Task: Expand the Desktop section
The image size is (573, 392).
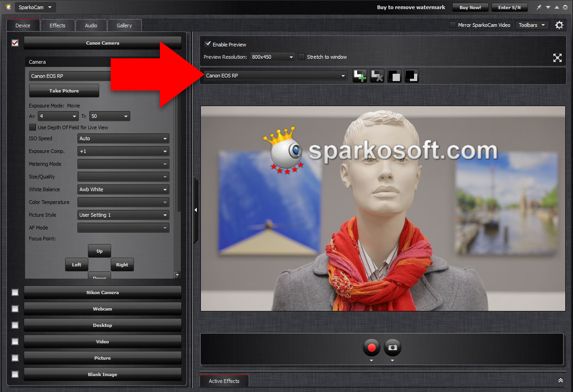Action: [102, 325]
